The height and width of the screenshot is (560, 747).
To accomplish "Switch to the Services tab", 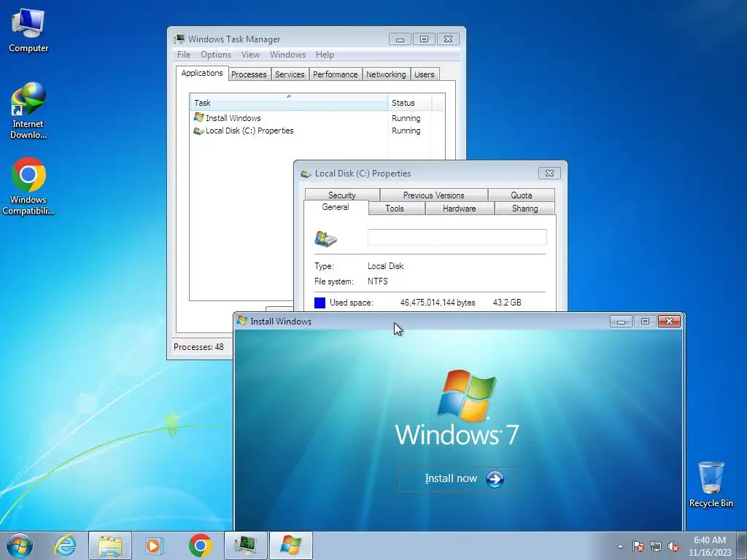I will [290, 74].
